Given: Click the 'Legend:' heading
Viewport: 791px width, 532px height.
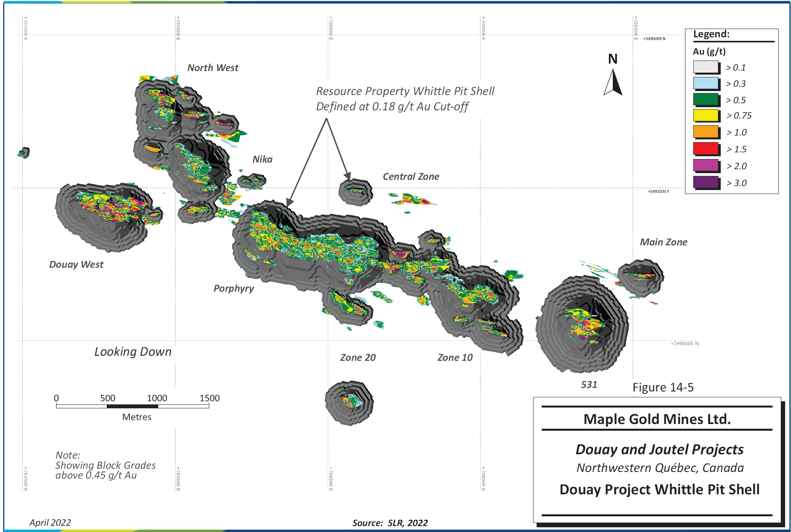Looking at the screenshot, I should 711,34.
